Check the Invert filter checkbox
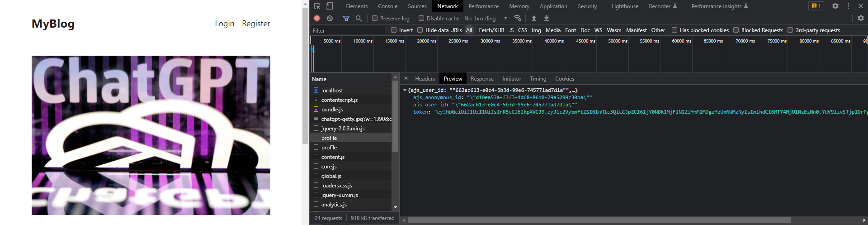The image size is (868, 225). click(394, 30)
